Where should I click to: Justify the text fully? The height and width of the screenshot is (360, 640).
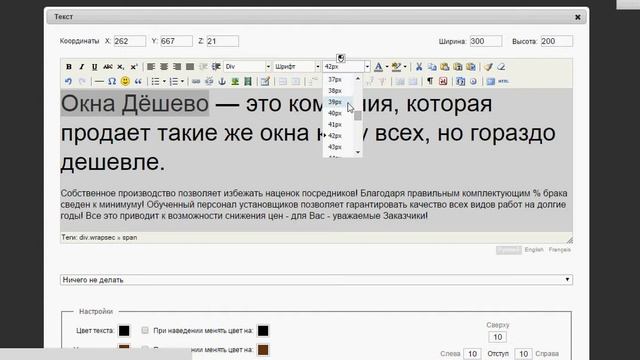click(190, 67)
